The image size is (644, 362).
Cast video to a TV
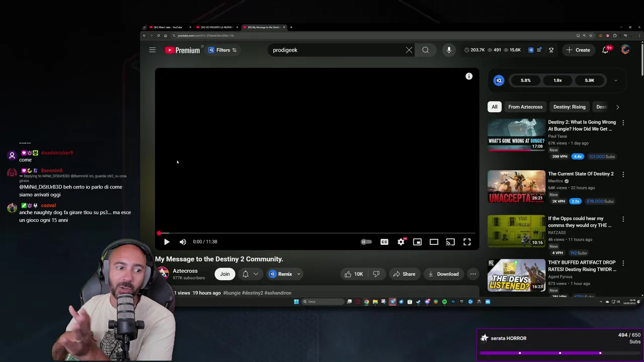click(x=450, y=242)
